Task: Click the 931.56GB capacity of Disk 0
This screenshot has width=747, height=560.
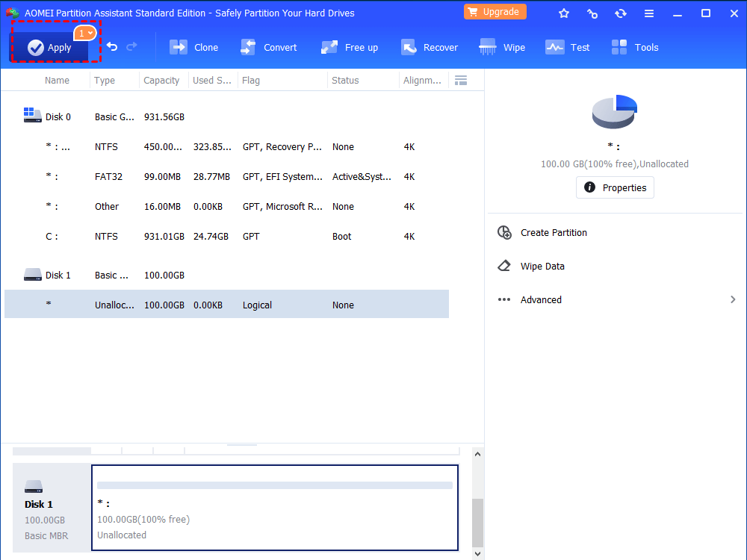Action: 164,116
